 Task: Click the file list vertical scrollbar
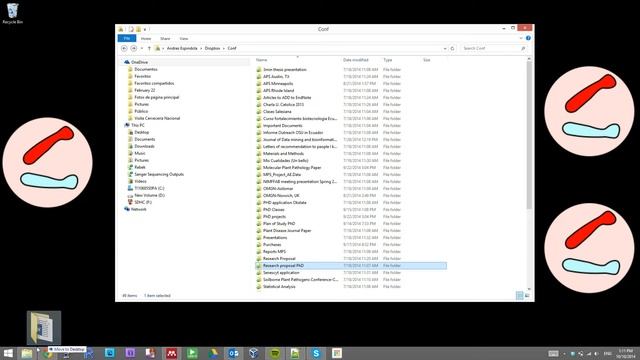click(x=529, y=135)
